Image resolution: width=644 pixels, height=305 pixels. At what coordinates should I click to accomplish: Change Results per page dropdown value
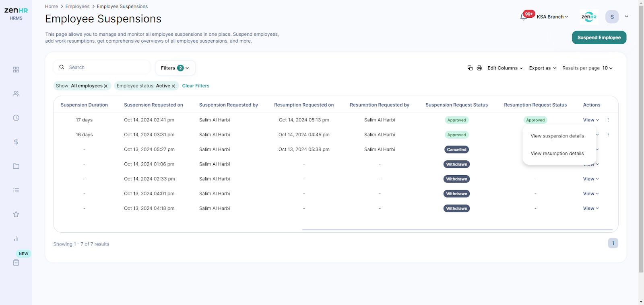[x=607, y=68]
